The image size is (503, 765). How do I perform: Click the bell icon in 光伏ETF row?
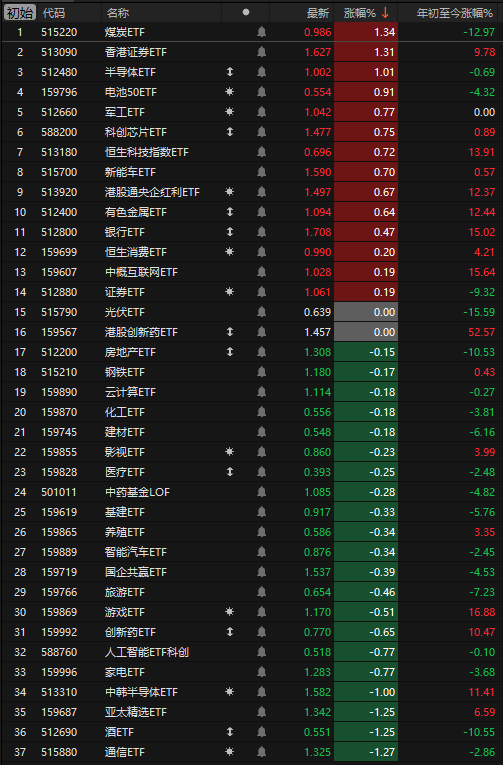(x=262, y=312)
